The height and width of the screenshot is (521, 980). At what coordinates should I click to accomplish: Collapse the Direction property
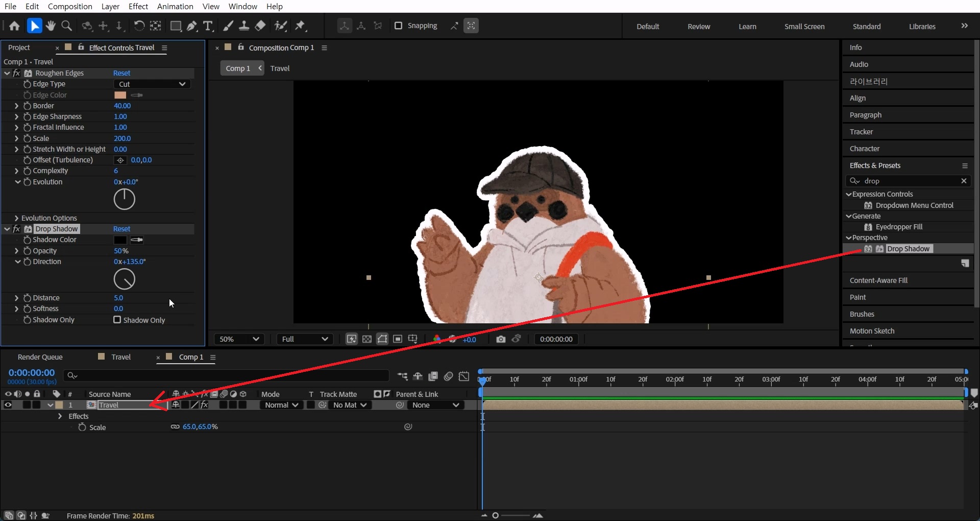click(17, 262)
